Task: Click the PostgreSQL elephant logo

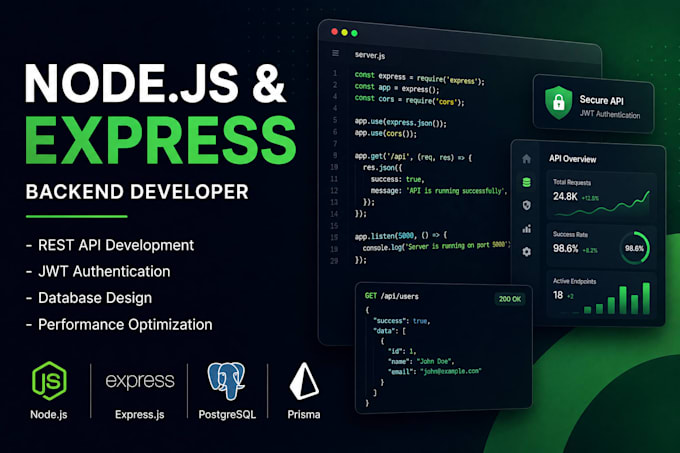Action: [x=226, y=380]
